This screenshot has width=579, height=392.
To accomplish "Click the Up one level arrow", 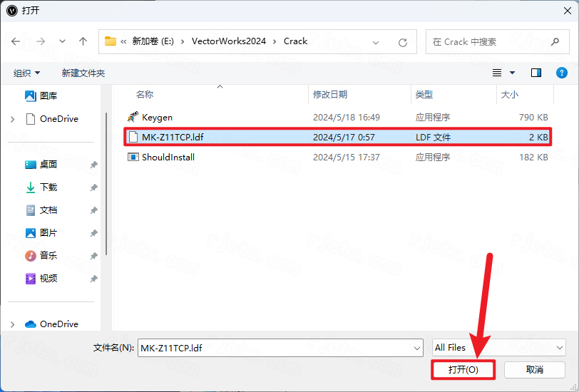I will tap(83, 41).
